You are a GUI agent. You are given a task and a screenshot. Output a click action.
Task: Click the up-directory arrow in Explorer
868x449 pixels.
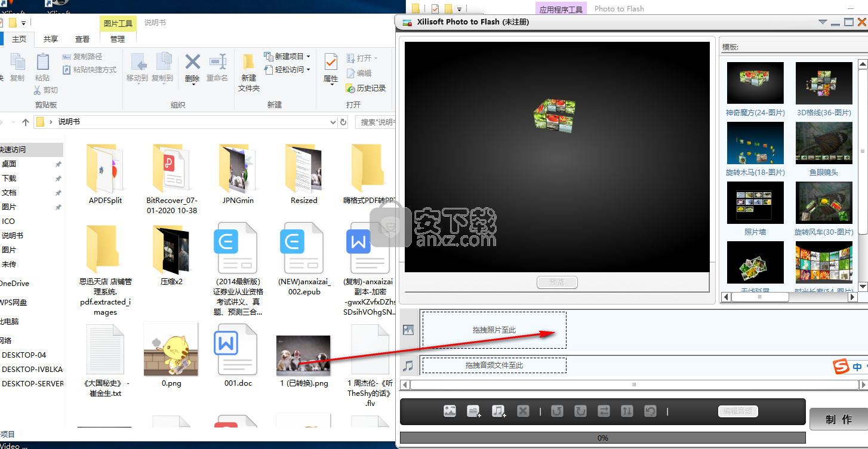tap(26, 122)
